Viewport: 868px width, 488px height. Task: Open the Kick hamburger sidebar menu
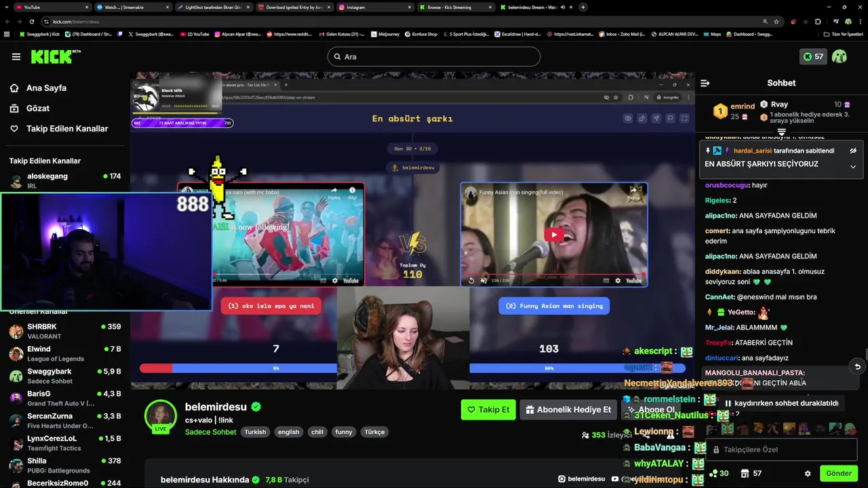click(16, 56)
